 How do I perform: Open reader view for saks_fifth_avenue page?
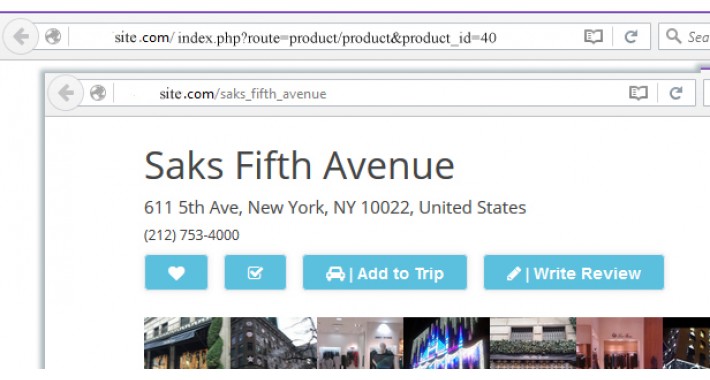point(638,93)
